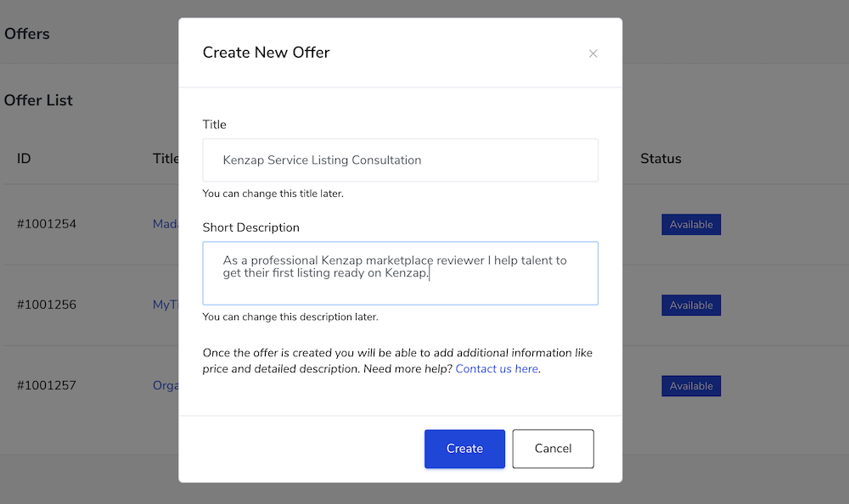Close the Create New Offer dialog
The height and width of the screenshot is (504, 849).
pyautogui.click(x=593, y=53)
